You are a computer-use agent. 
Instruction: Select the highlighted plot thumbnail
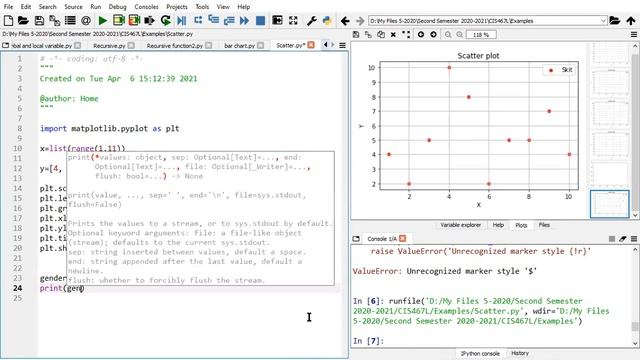(x=609, y=204)
